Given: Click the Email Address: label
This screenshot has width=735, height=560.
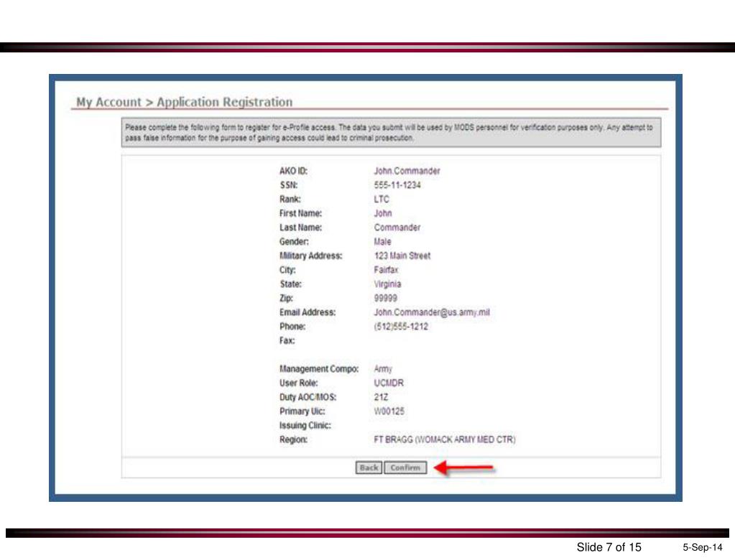Looking at the screenshot, I should click(308, 312).
